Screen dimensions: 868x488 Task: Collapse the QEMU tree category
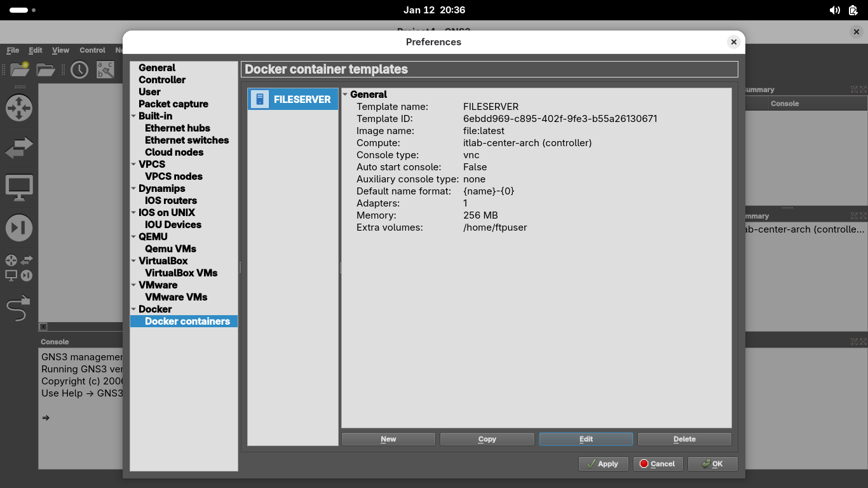133,237
